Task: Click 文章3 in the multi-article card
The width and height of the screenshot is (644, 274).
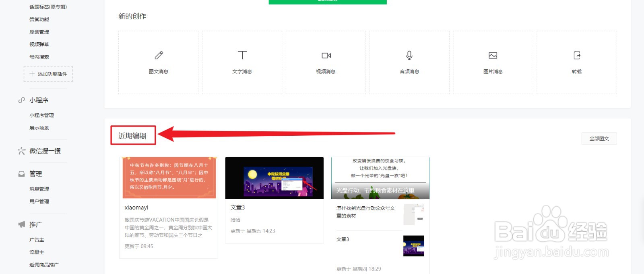Action: [343, 239]
